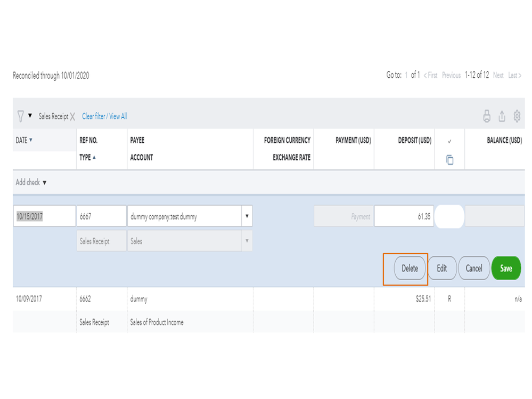Screen dimensions: 532x399
Task: Click the Clear filter / View All link
Action: pyautogui.click(x=104, y=116)
